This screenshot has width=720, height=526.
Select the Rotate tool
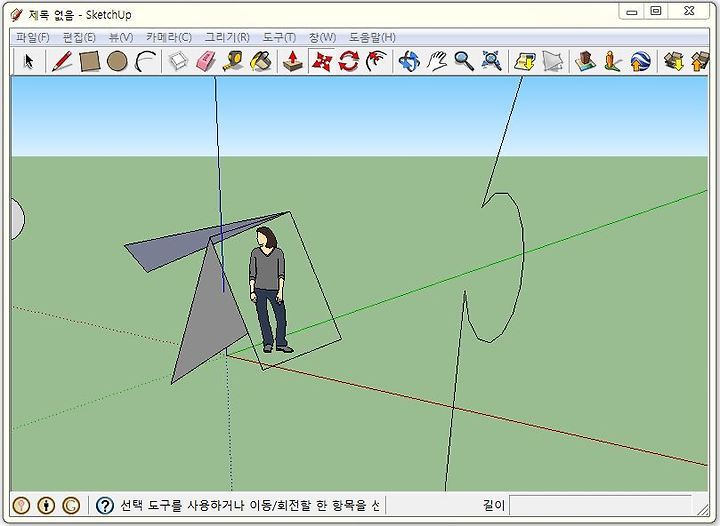[349, 61]
